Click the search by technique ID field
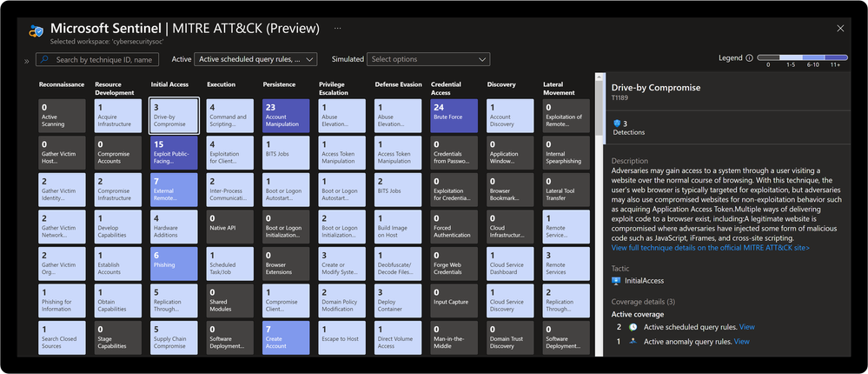This screenshot has width=868, height=374. (x=97, y=59)
